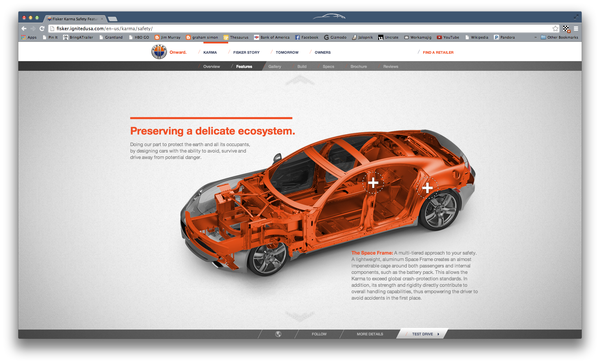This screenshot has height=364, width=600.
Task: Open the Bank of America bookmark
Action: point(272,37)
